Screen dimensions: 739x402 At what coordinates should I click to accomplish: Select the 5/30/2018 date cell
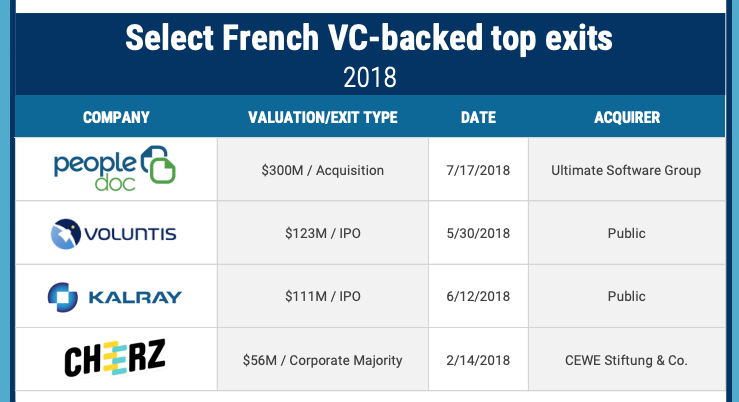[x=478, y=233]
